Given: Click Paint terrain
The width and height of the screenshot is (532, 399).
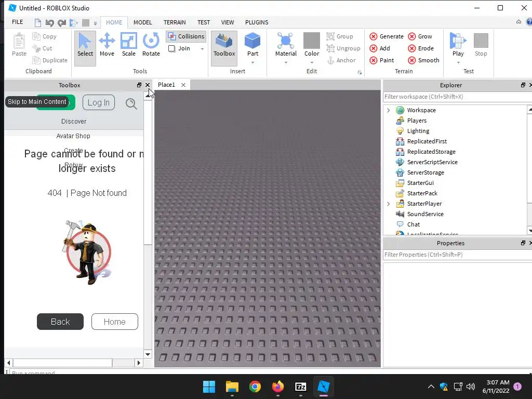Looking at the screenshot, I should (382, 60).
